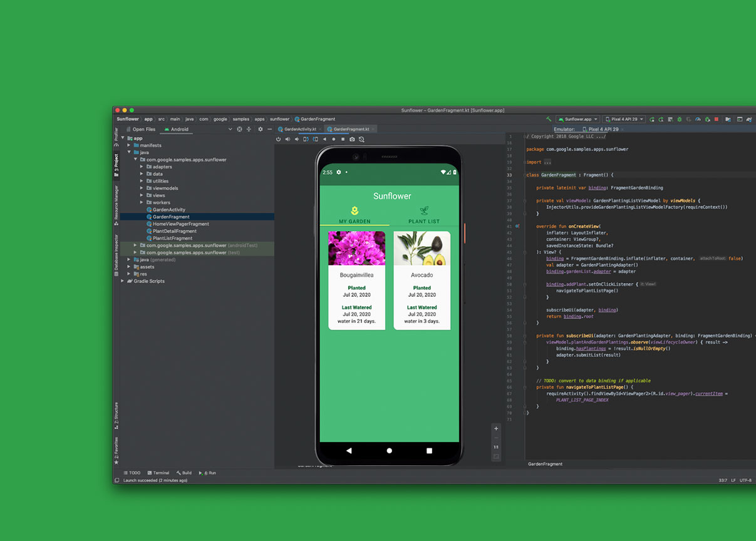Open GardenActivity in the project tree
Viewport: 756px width, 541px height.
click(166, 210)
